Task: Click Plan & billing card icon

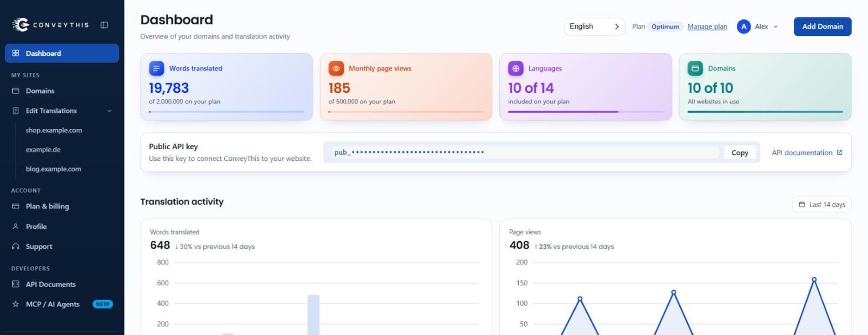Action: [15, 206]
